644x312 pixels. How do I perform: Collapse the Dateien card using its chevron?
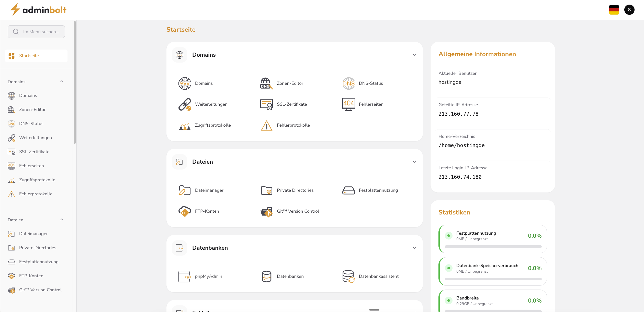(414, 162)
